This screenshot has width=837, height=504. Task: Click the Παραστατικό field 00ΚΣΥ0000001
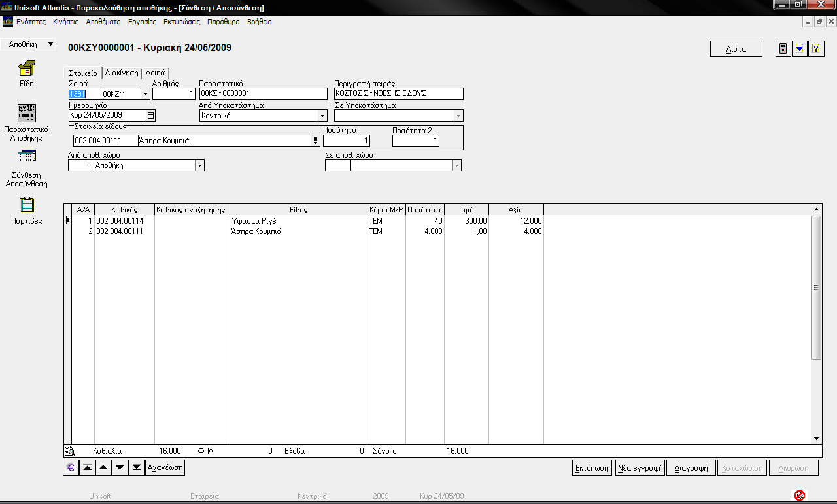pyautogui.click(x=263, y=94)
